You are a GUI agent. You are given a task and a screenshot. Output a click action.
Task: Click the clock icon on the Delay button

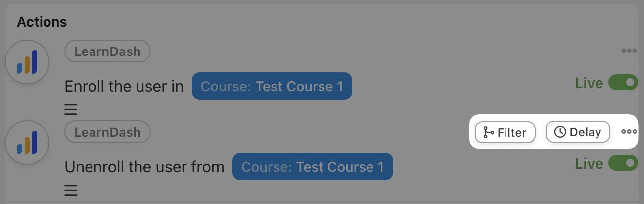pyautogui.click(x=560, y=132)
